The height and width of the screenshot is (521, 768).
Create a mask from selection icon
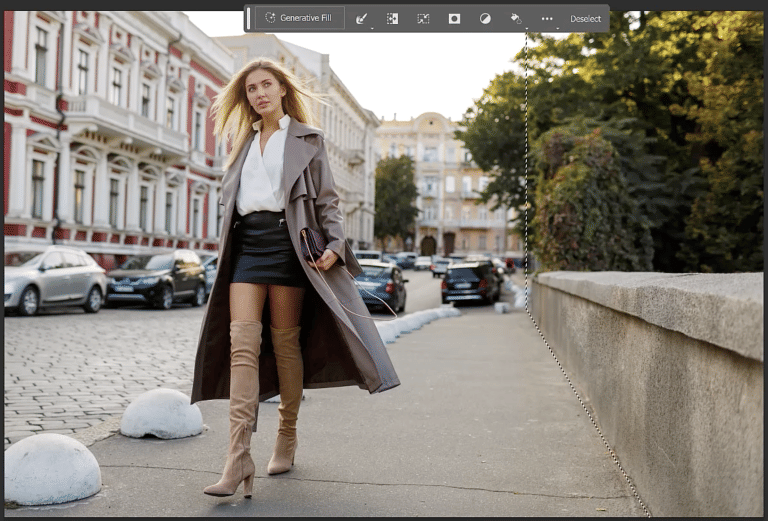(454, 18)
